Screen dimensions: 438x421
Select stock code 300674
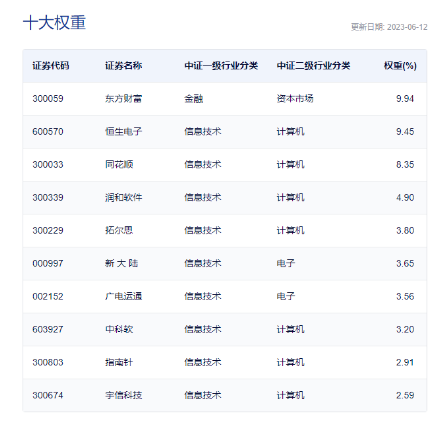point(48,396)
